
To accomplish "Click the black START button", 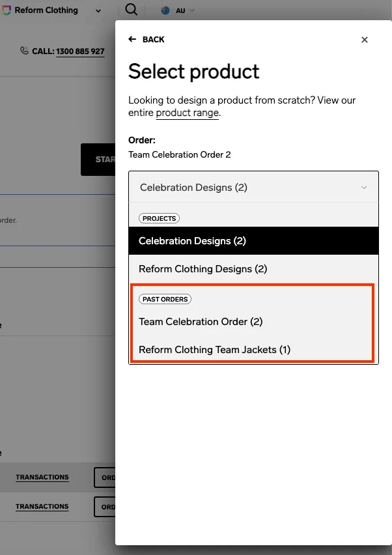I will coord(98,160).
